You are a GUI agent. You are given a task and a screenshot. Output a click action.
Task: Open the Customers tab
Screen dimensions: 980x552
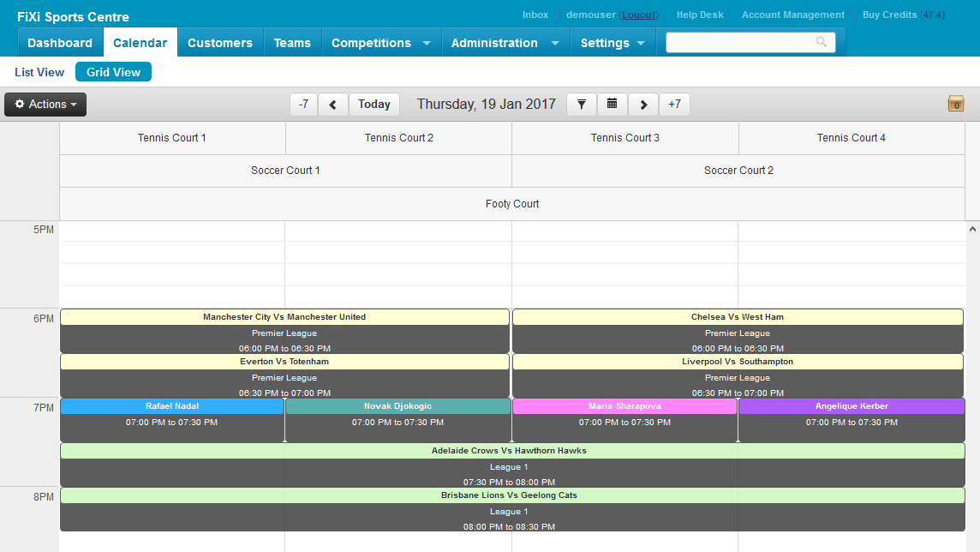click(x=220, y=43)
